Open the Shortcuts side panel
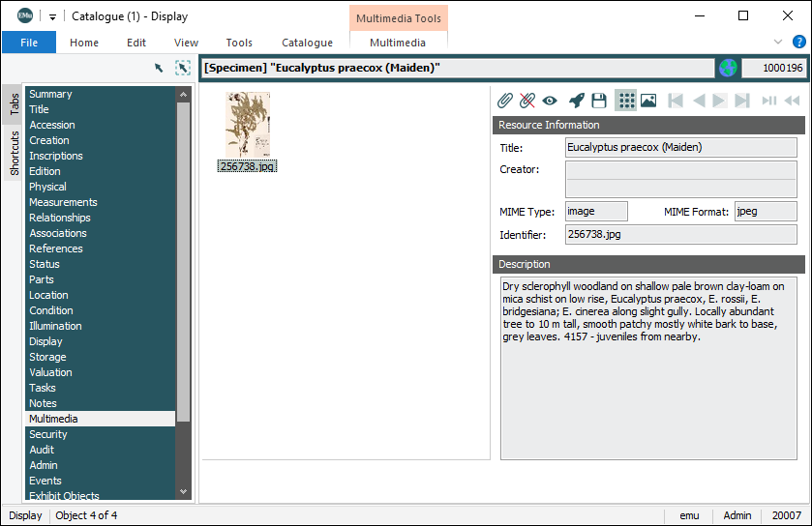 [14, 153]
